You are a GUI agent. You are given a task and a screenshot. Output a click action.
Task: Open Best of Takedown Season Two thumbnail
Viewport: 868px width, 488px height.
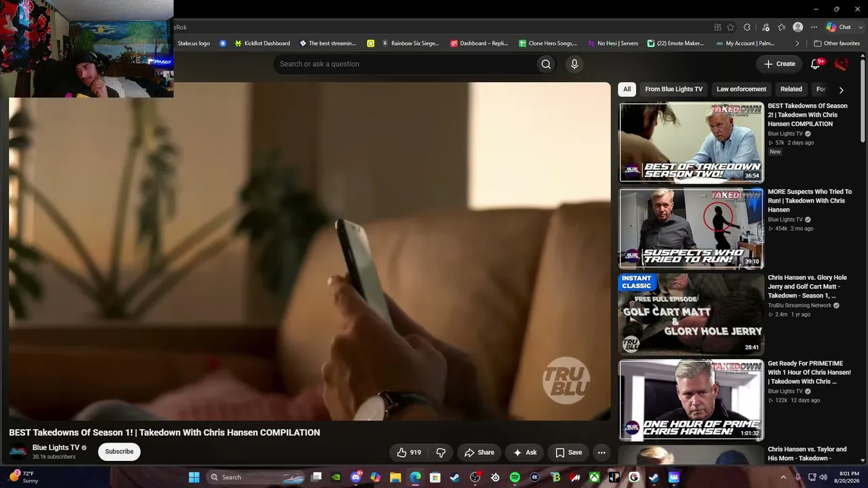(691, 142)
